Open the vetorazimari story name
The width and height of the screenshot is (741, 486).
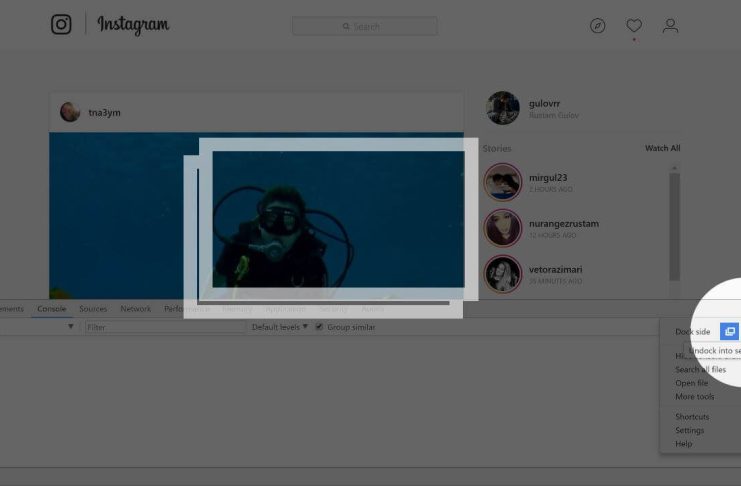click(555, 269)
